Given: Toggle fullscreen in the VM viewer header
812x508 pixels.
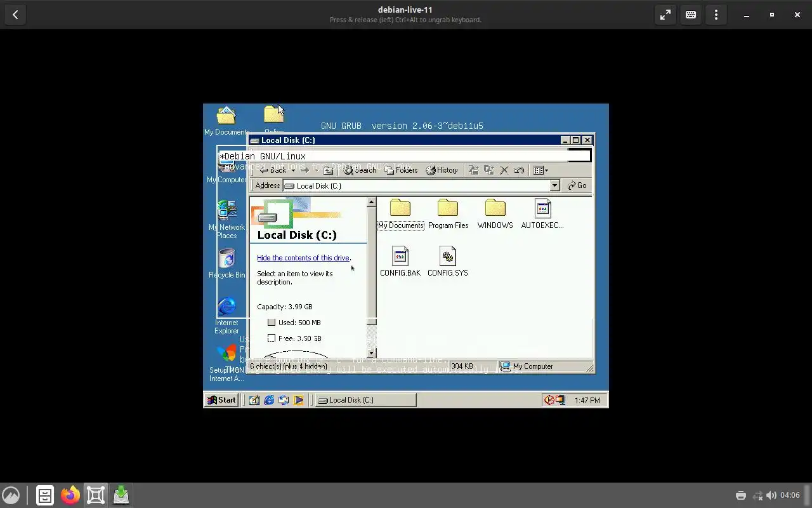Looking at the screenshot, I should 665,15.
